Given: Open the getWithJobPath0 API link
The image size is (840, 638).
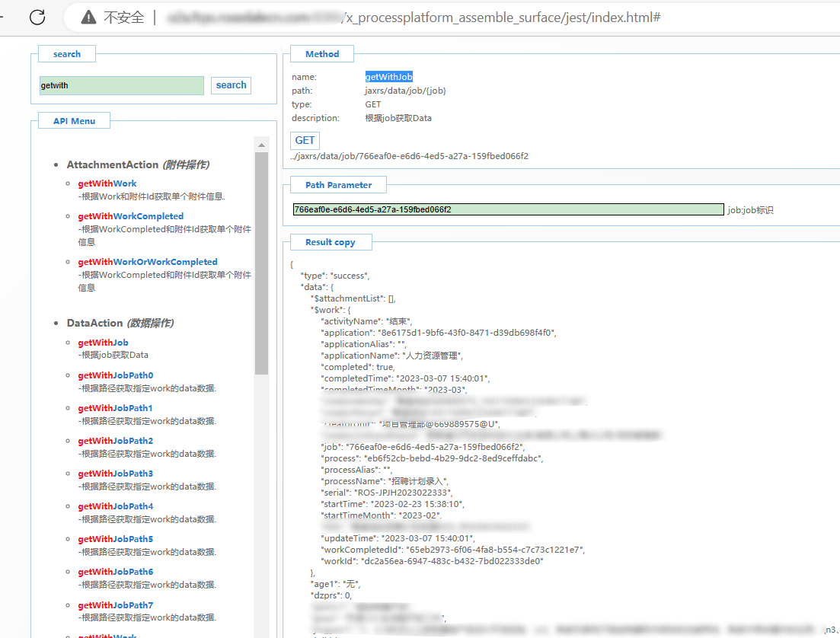Looking at the screenshot, I should pyautogui.click(x=115, y=375).
